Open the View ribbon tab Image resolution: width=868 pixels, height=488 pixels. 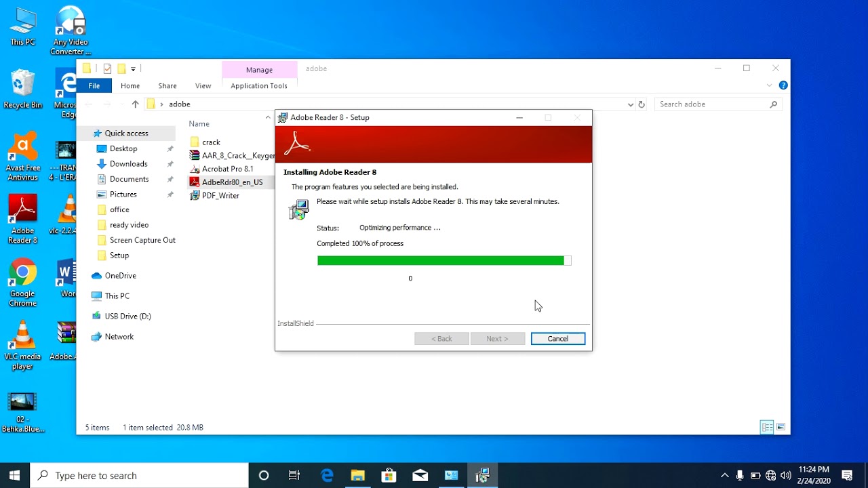203,86
